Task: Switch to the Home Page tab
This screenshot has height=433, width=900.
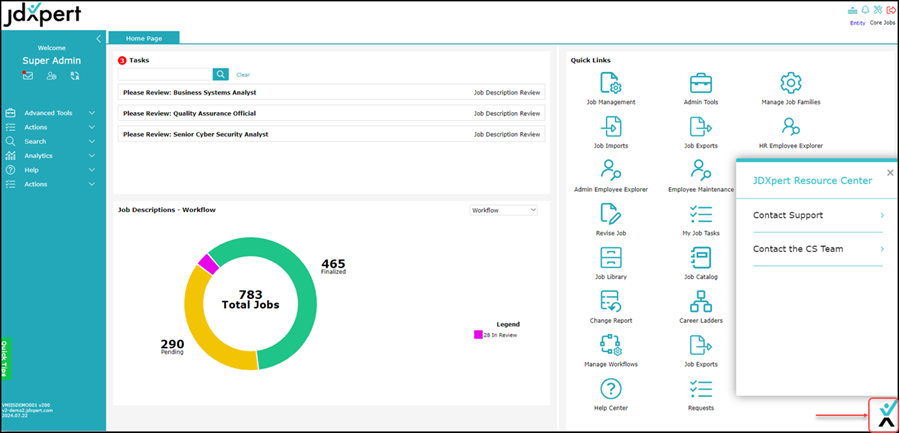Action: 143,38
